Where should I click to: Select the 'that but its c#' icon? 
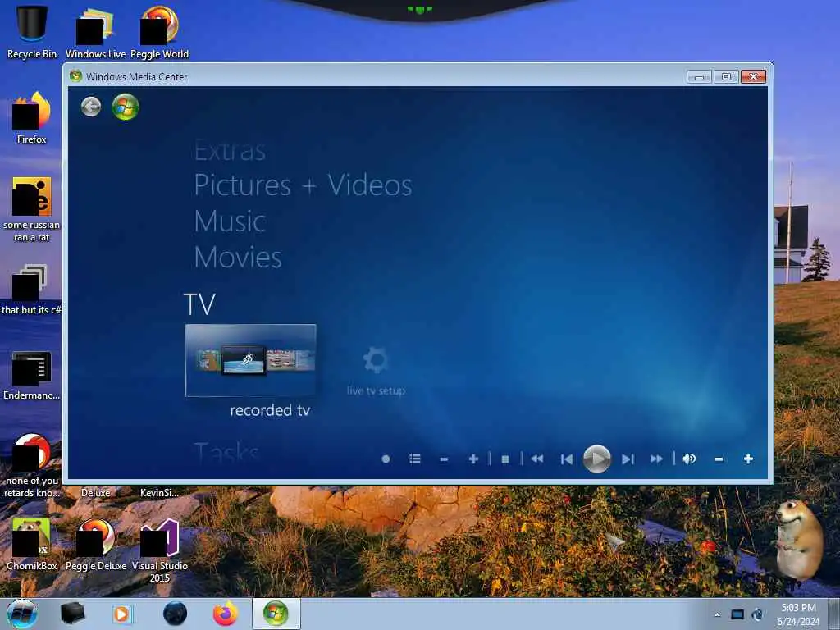[32, 290]
